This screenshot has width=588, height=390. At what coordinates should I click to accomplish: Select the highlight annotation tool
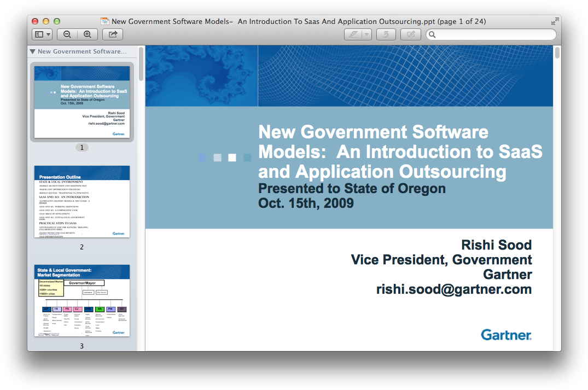pyautogui.click(x=353, y=34)
